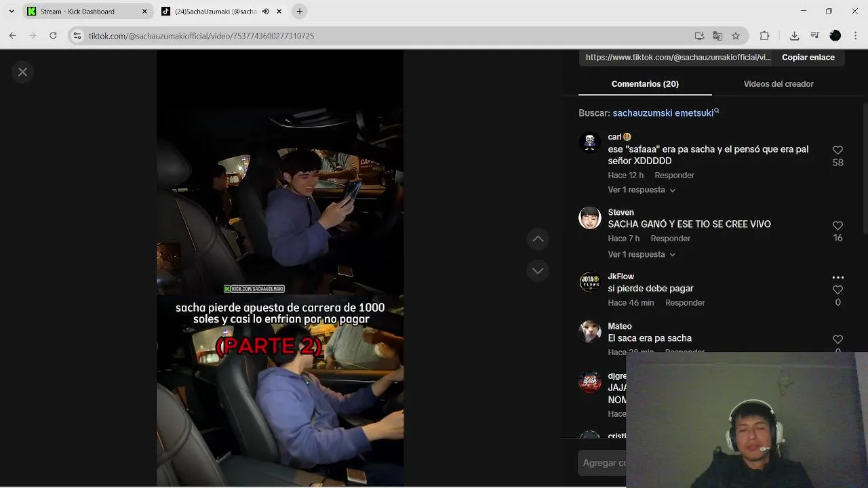Open djgre's profile avatar
The width and height of the screenshot is (868, 488).
point(589,382)
